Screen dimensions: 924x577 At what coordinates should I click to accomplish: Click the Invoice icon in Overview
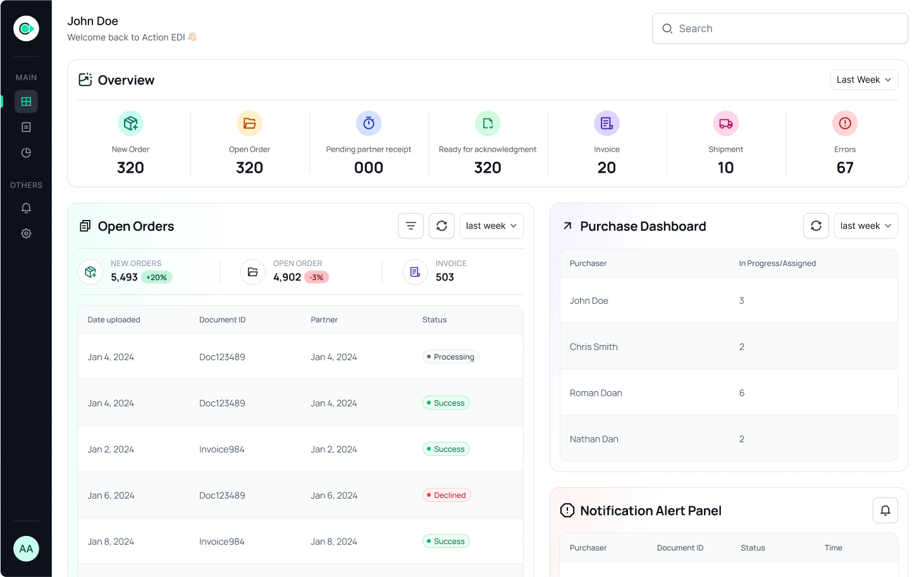(x=607, y=123)
